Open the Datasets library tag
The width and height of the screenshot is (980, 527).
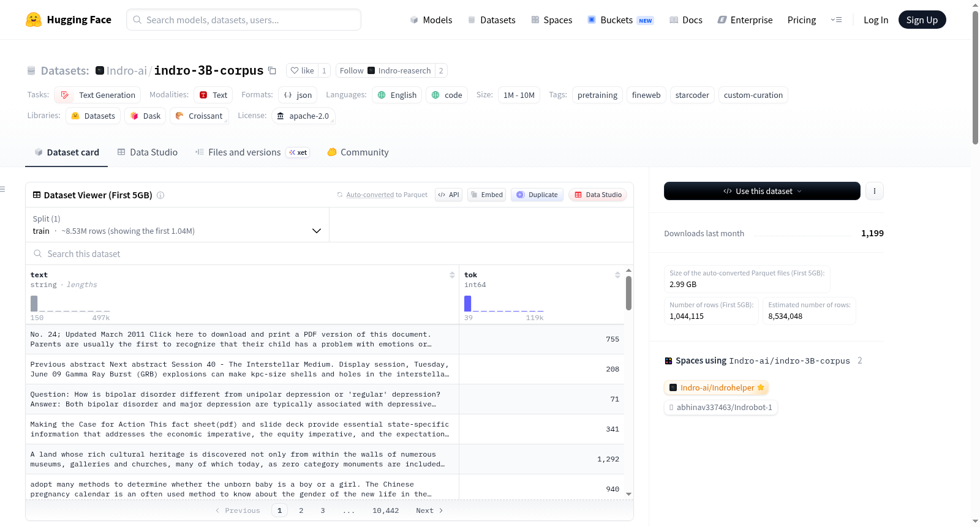point(93,116)
